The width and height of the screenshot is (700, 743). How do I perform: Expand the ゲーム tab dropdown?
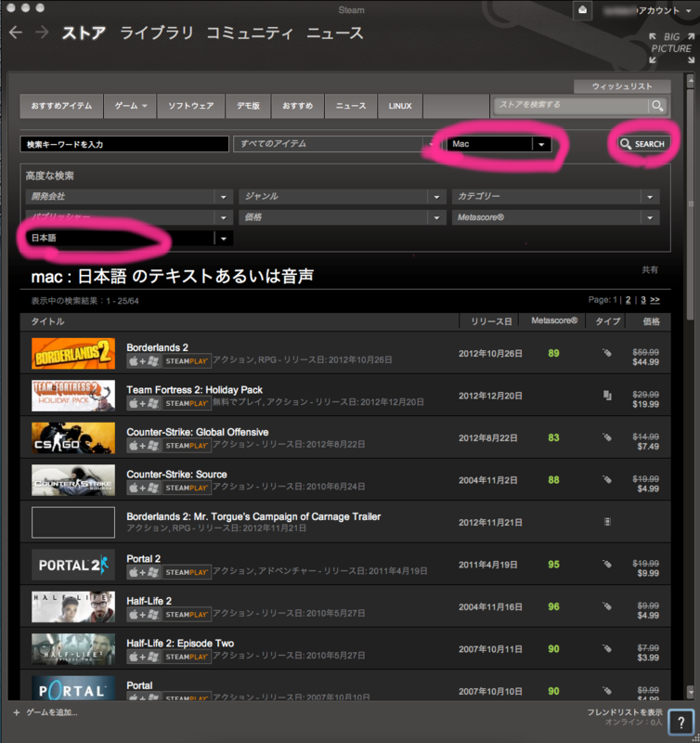(x=131, y=106)
